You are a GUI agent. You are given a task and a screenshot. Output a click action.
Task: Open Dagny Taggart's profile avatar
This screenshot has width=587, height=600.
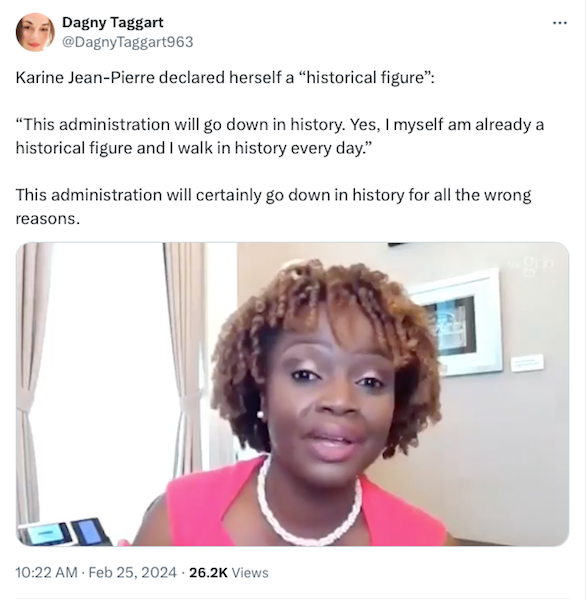(x=35, y=32)
